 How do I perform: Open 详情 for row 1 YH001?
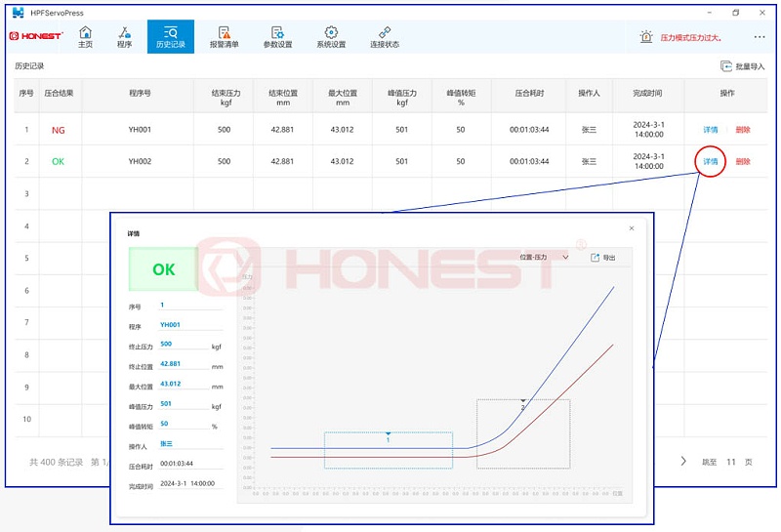tap(710, 129)
